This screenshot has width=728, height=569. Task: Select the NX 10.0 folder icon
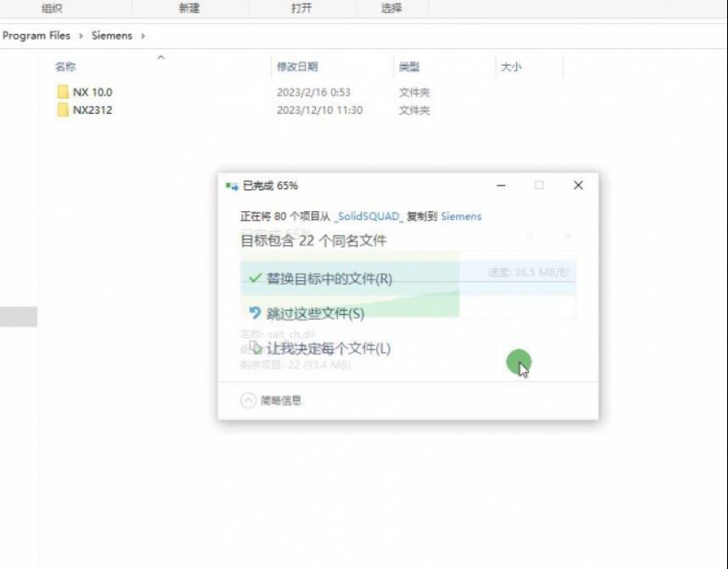(63, 92)
